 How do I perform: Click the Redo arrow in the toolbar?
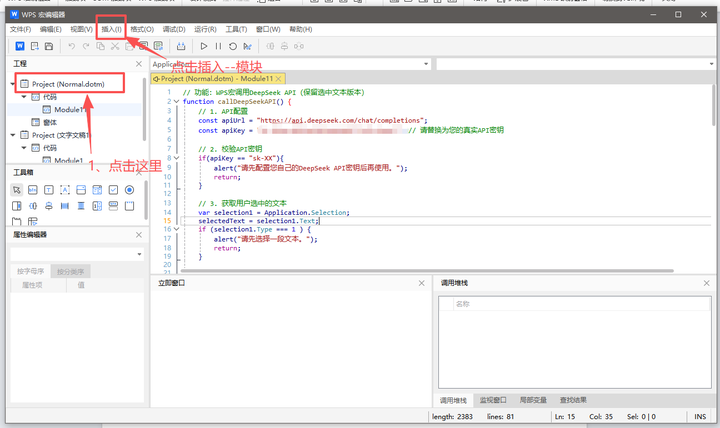[x=86, y=46]
